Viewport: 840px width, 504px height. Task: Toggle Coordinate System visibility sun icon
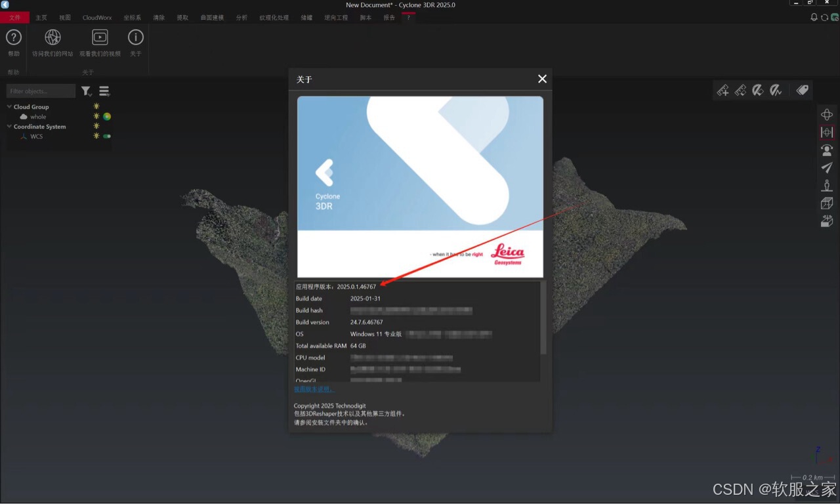click(96, 126)
